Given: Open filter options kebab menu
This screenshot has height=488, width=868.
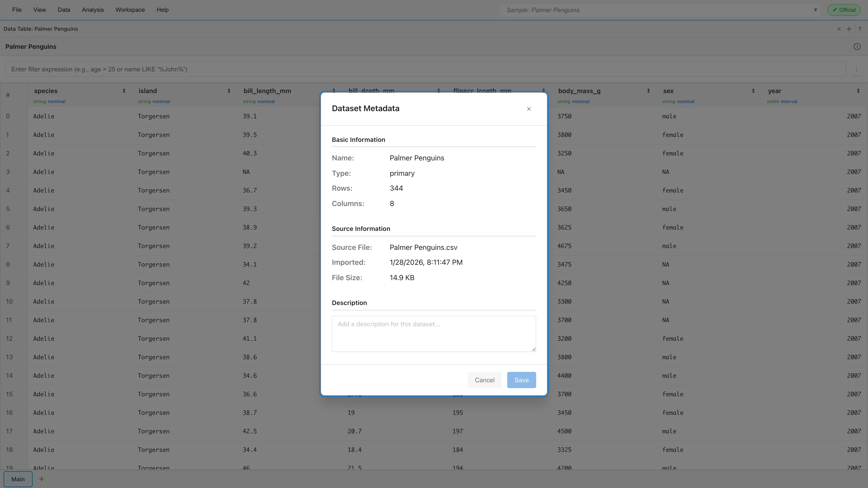Looking at the screenshot, I should [856, 69].
